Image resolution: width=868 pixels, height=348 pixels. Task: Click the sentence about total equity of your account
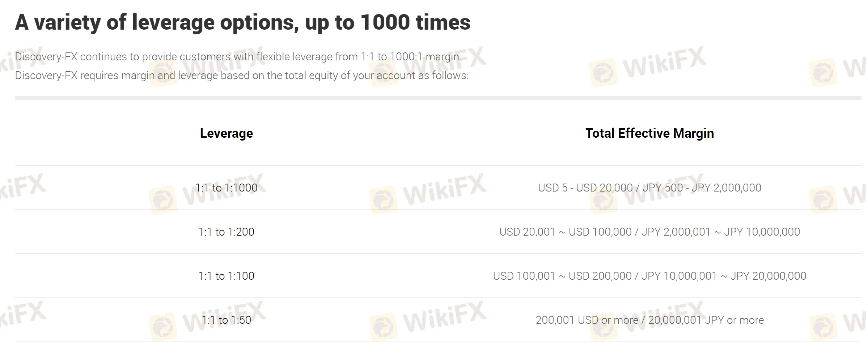click(x=242, y=76)
